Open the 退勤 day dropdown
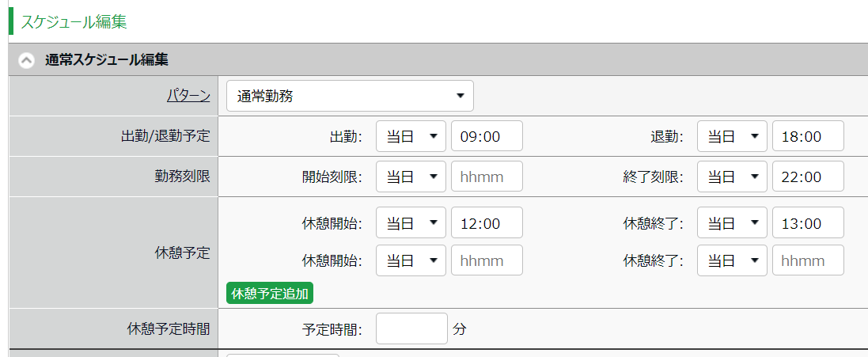 tap(732, 136)
